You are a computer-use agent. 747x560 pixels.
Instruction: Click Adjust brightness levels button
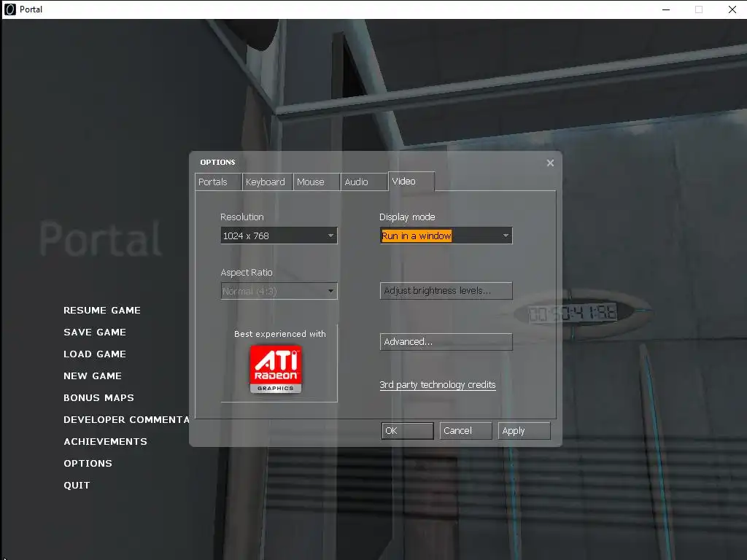coord(446,290)
